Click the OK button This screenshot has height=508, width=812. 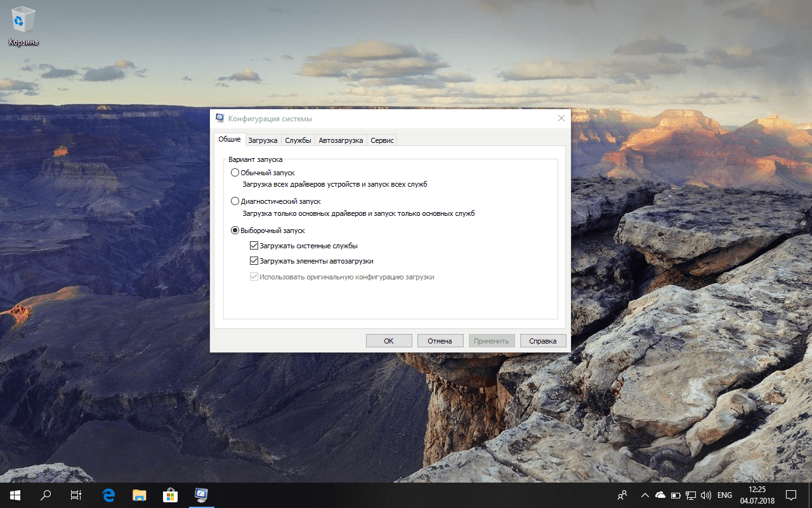click(388, 340)
